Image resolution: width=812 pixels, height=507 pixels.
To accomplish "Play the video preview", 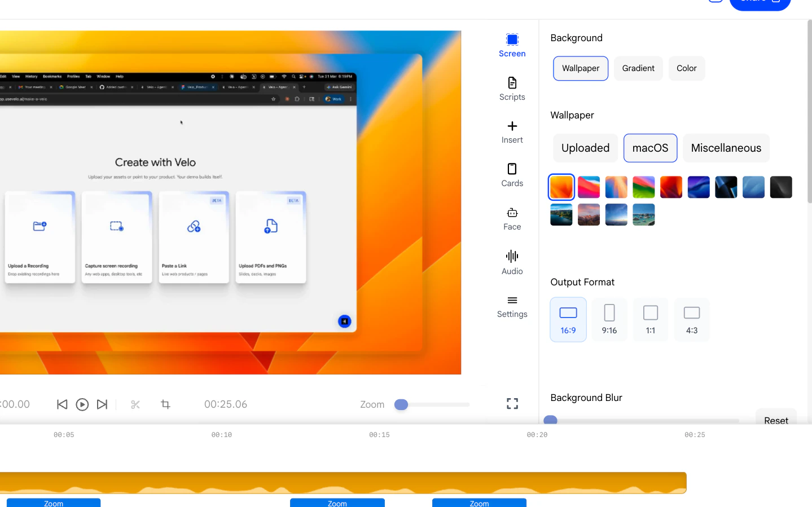I will tap(82, 404).
